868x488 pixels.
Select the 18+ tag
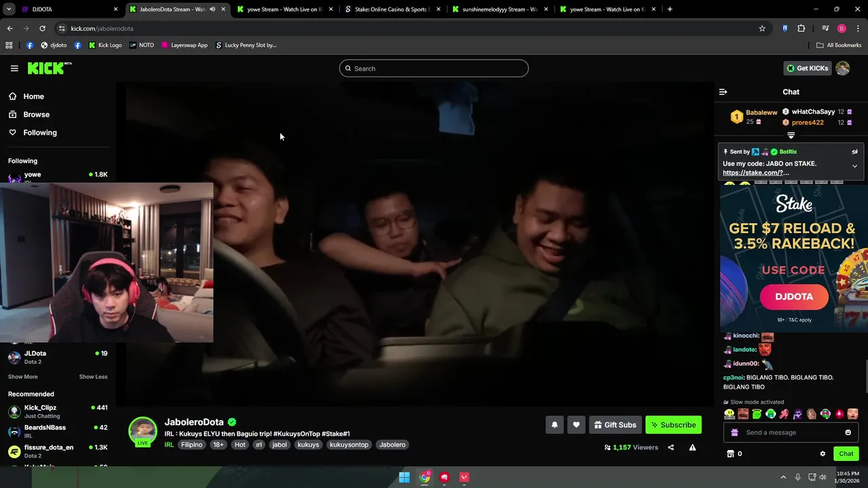218,445
